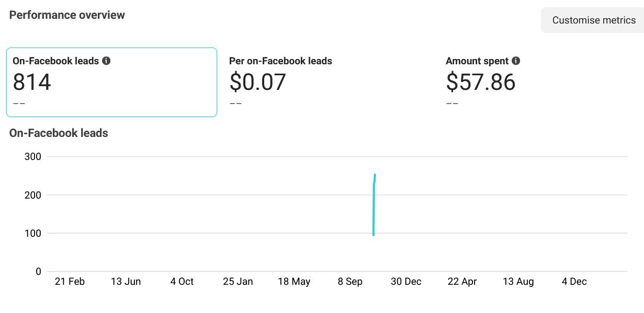
Task: Click the 300 y-axis label
Action: pyautogui.click(x=32, y=157)
